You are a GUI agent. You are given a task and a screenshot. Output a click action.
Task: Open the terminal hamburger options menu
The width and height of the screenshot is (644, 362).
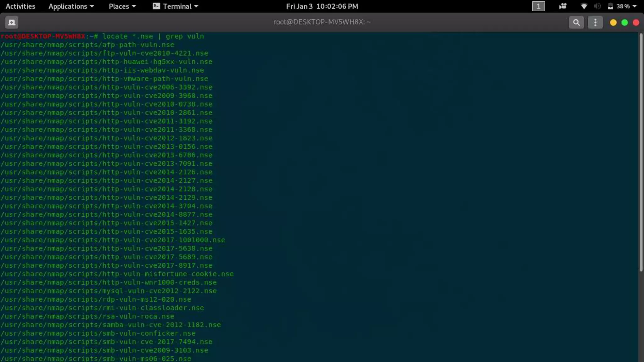595,22
